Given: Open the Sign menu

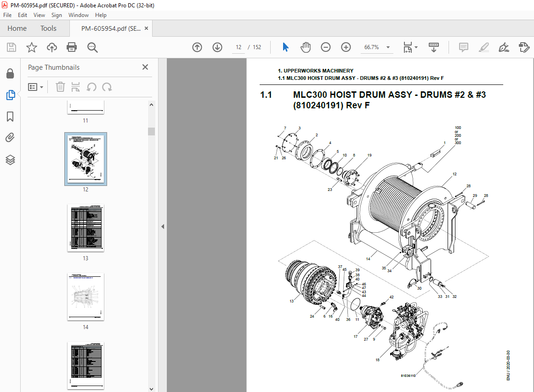Looking at the screenshot, I should point(57,15).
